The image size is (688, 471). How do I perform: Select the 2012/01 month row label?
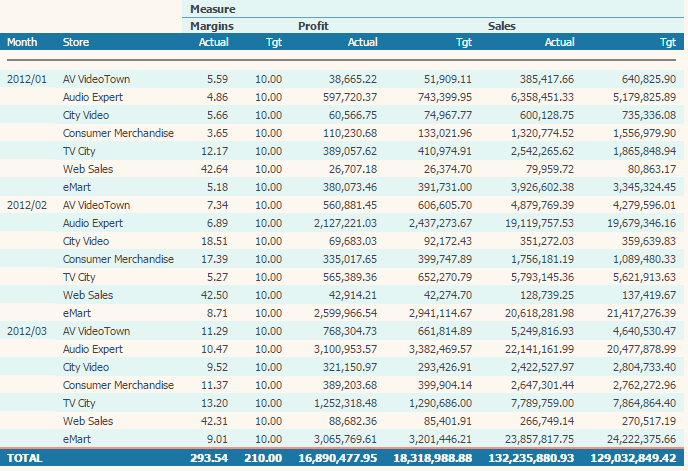coord(27,78)
